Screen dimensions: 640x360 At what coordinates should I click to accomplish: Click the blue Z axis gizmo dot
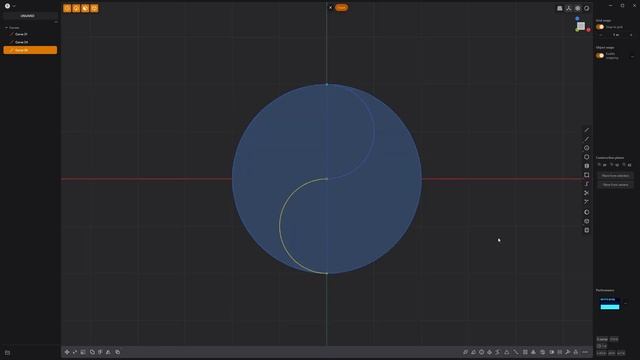tap(577, 19)
